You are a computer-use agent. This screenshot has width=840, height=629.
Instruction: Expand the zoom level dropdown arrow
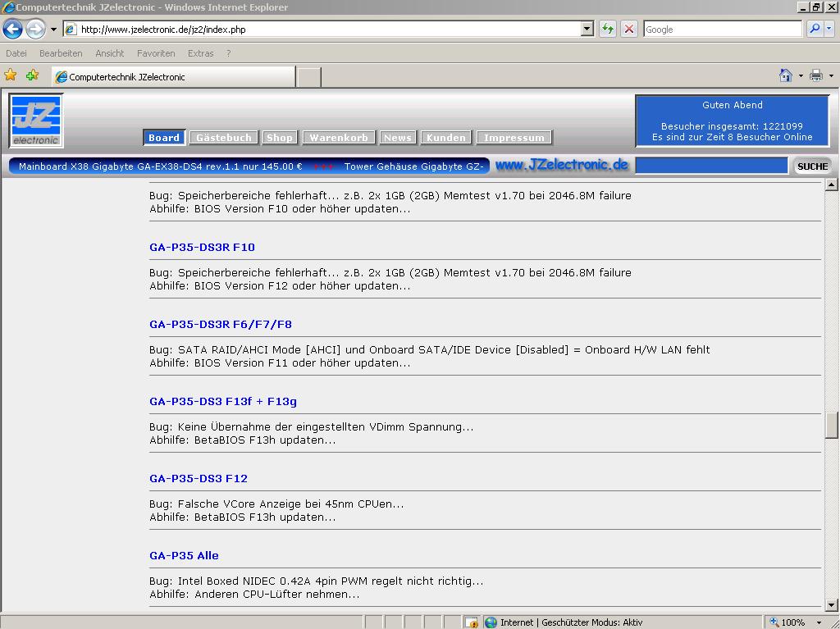point(819,622)
